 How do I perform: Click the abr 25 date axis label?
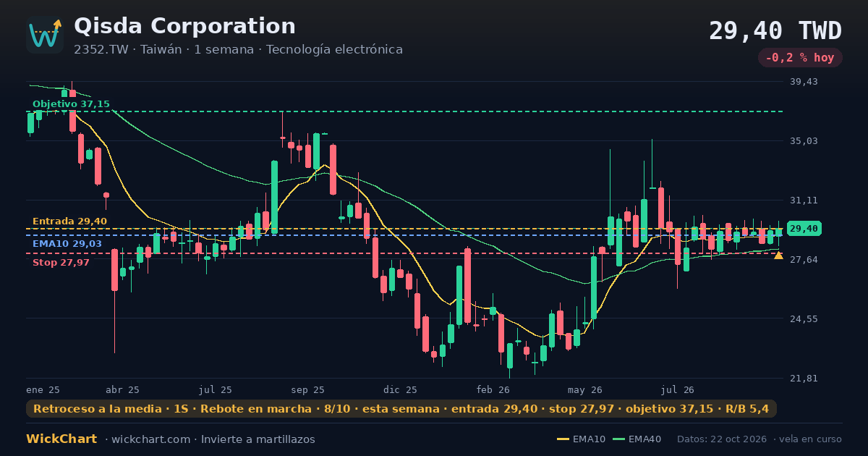[123, 389]
